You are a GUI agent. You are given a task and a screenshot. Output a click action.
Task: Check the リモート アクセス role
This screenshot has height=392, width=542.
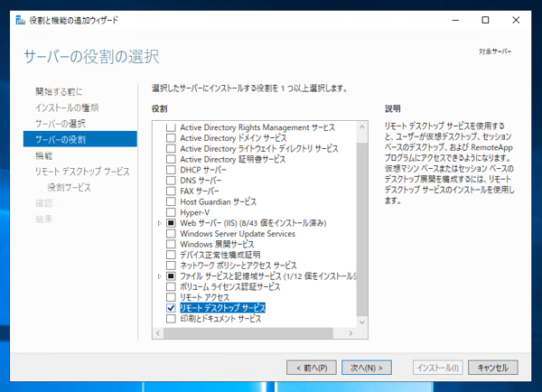pyautogui.click(x=171, y=297)
